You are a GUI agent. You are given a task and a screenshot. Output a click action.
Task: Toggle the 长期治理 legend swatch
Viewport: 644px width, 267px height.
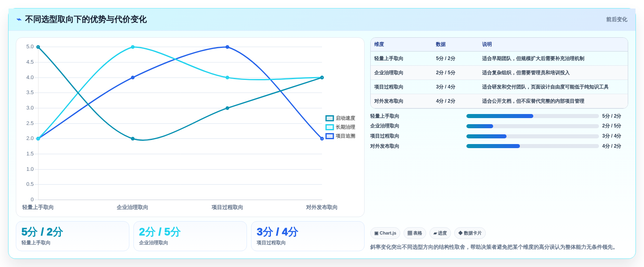coord(330,127)
